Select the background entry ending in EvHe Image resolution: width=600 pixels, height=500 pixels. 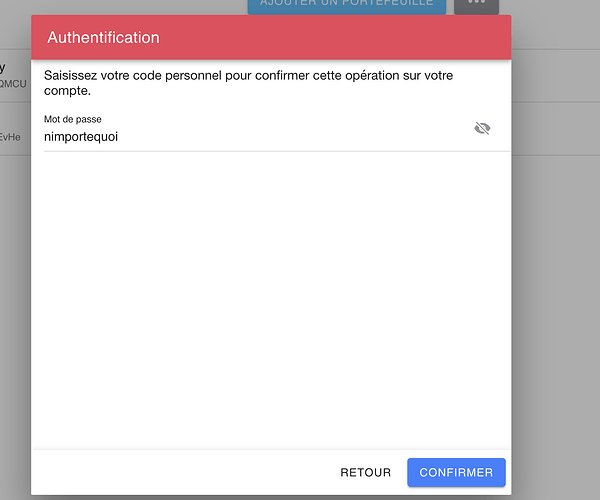[x=12, y=136]
